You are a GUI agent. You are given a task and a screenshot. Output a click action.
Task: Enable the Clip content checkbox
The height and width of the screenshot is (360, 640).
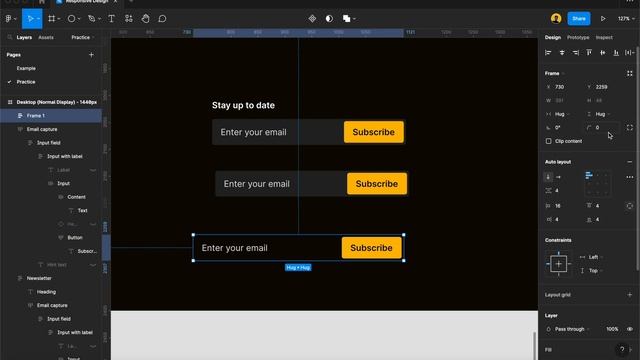point(549,141)
